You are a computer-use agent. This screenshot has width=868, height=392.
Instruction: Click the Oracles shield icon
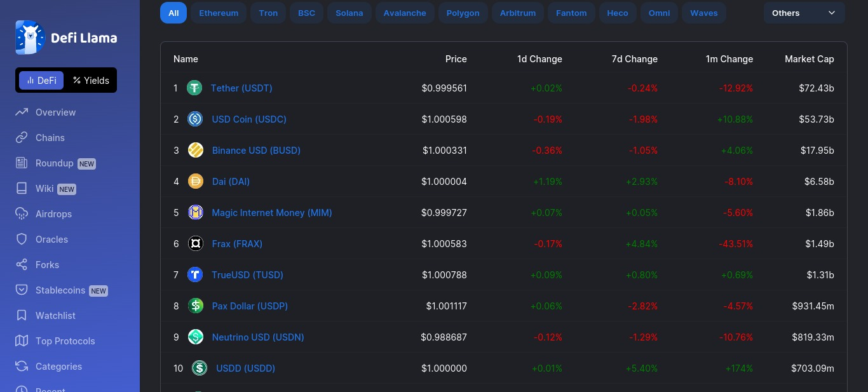(x=22, y=240)
